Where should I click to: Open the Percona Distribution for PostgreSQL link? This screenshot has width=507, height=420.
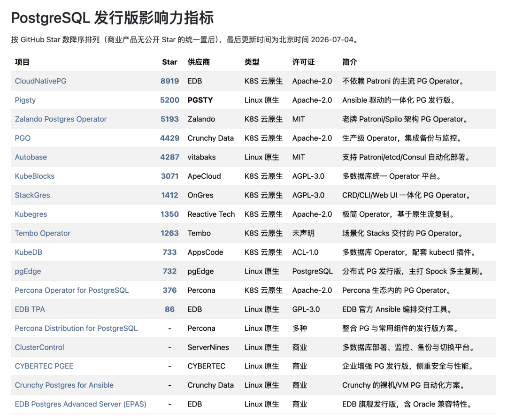[x=76, y=328]
